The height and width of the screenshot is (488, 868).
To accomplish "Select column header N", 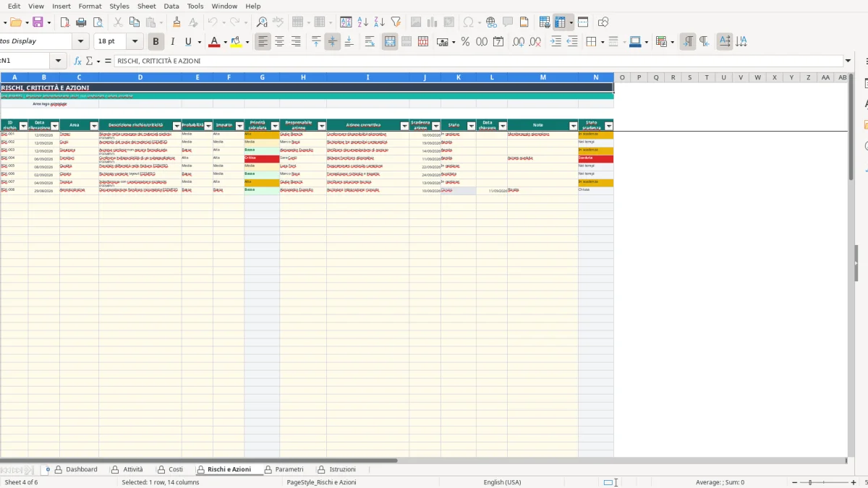I will point(596,77).
